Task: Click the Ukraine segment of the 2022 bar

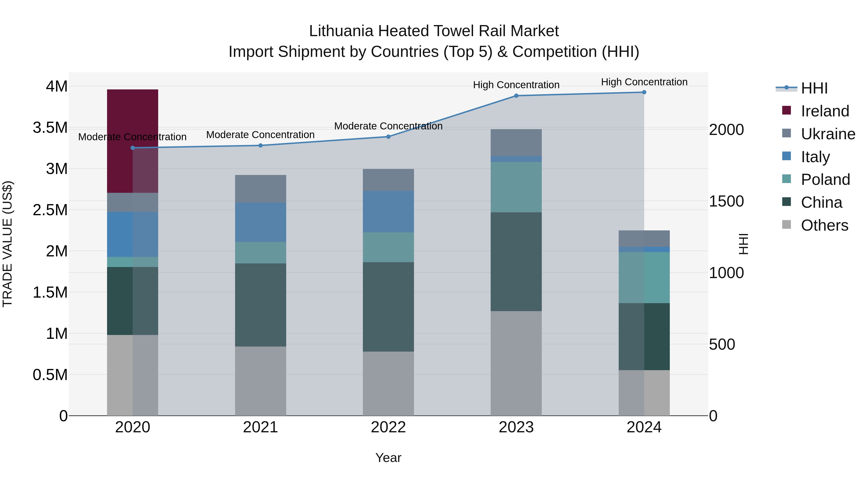Action: coord(388,180)
